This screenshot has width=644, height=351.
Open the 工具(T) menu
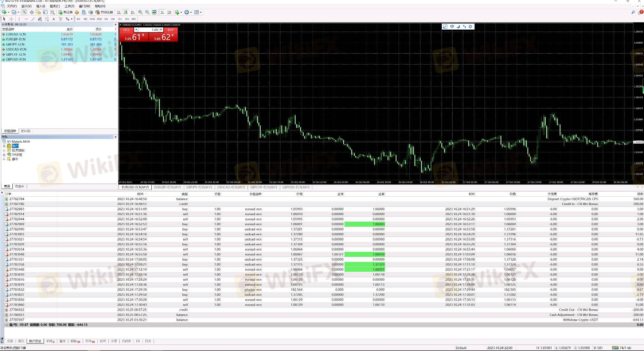click(x=69, y=6)
